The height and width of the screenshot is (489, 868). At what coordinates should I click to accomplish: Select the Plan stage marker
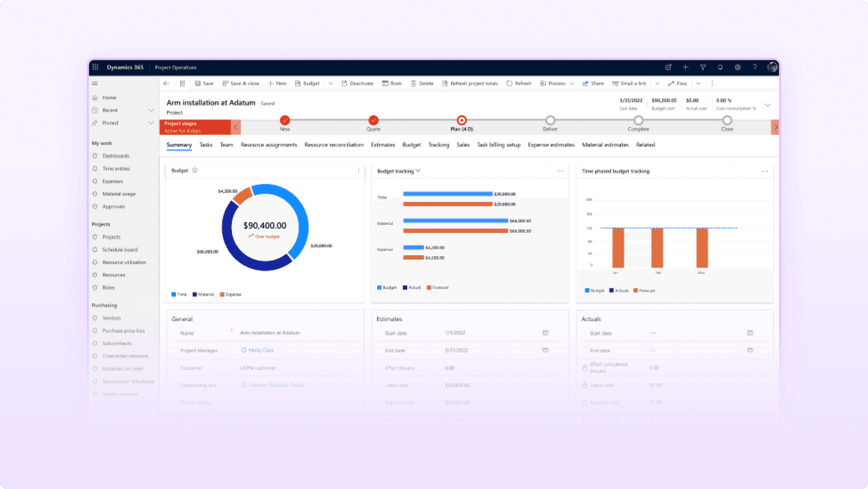point(461,120)
